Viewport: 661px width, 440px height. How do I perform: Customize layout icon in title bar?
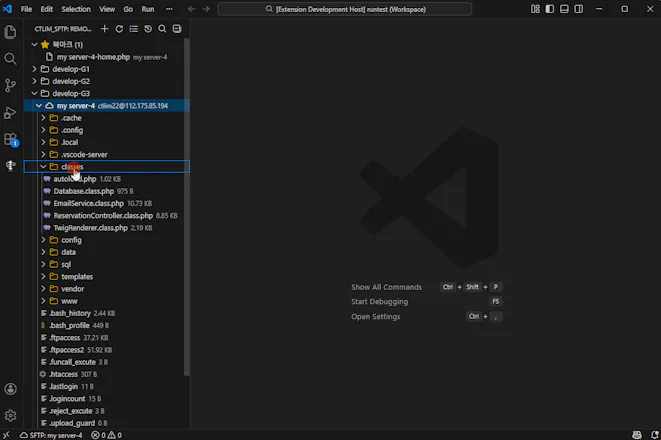click(x=535, y=9)
